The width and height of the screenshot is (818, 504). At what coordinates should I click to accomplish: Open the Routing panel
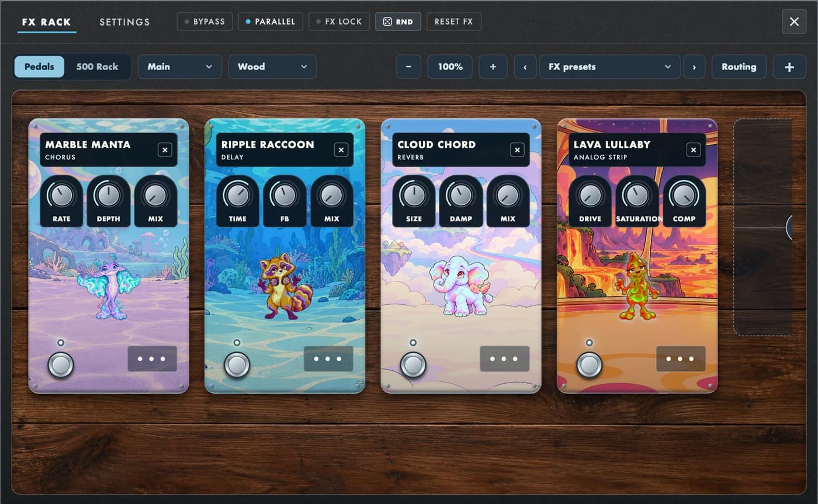(739, 67)
